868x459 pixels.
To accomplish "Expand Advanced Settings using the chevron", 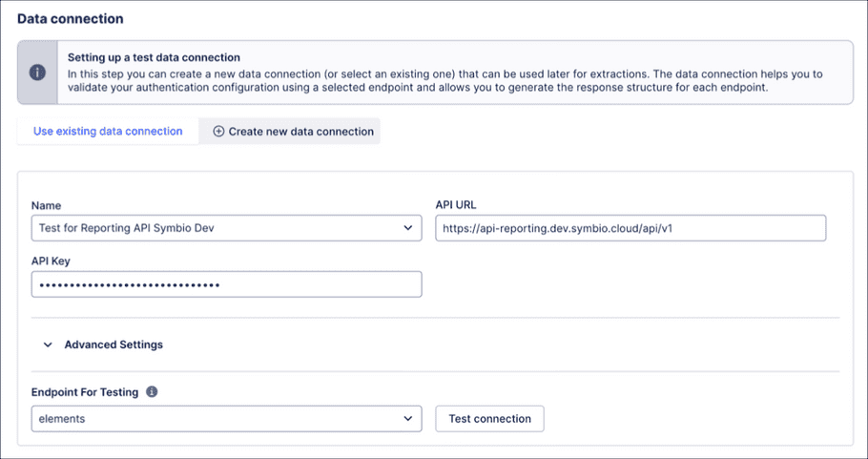I will [48, 345].
